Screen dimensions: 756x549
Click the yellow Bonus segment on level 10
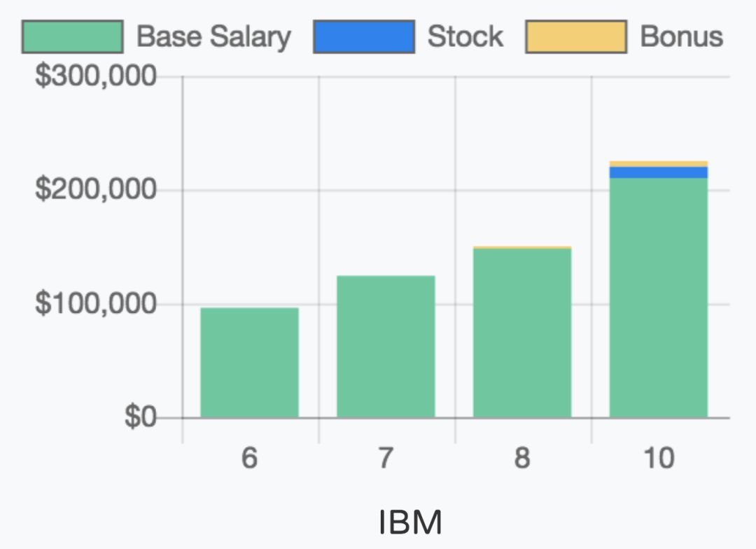coord(658,164)
